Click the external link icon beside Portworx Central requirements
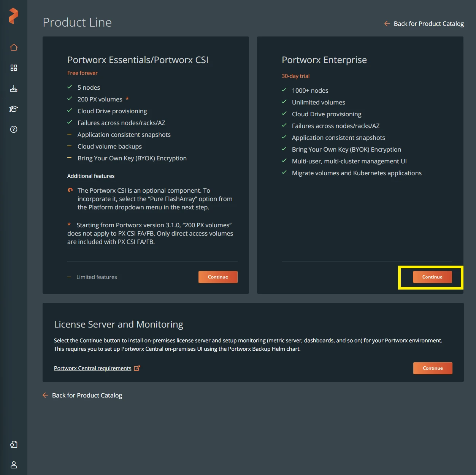This screenshot has width=476, height=475. pyautogui.click(x=137, y=368)
